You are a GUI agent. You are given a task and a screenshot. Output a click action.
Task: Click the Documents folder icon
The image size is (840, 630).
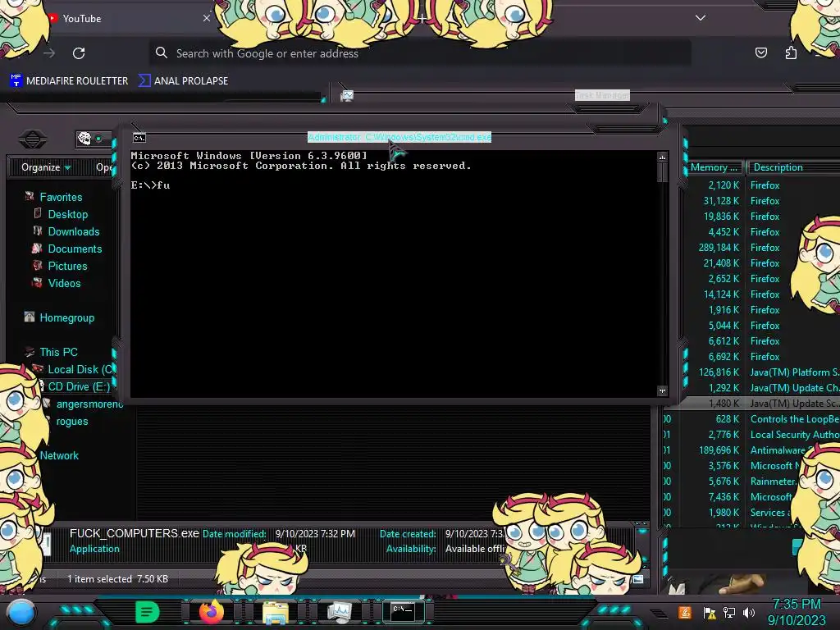37,248
